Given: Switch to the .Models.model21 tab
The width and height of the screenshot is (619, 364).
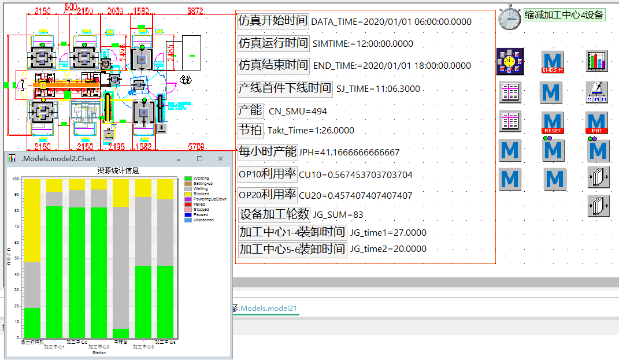Looking at the screenshot, I should pos(268,309).
